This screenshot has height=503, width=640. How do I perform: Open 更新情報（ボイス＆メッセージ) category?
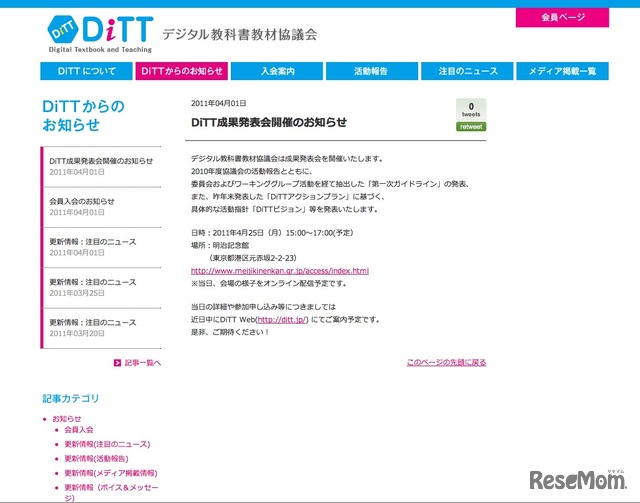click(111, 492)
